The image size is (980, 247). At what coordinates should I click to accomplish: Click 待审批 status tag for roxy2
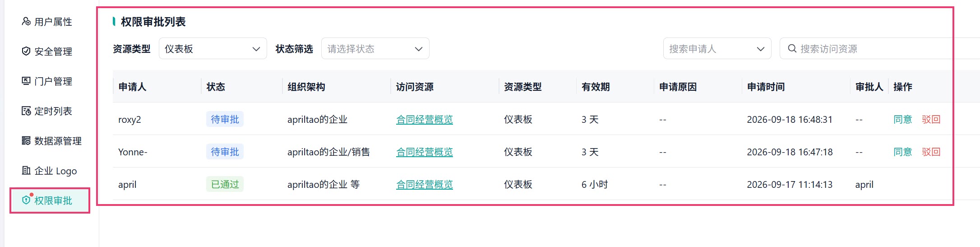click(225, 119)
